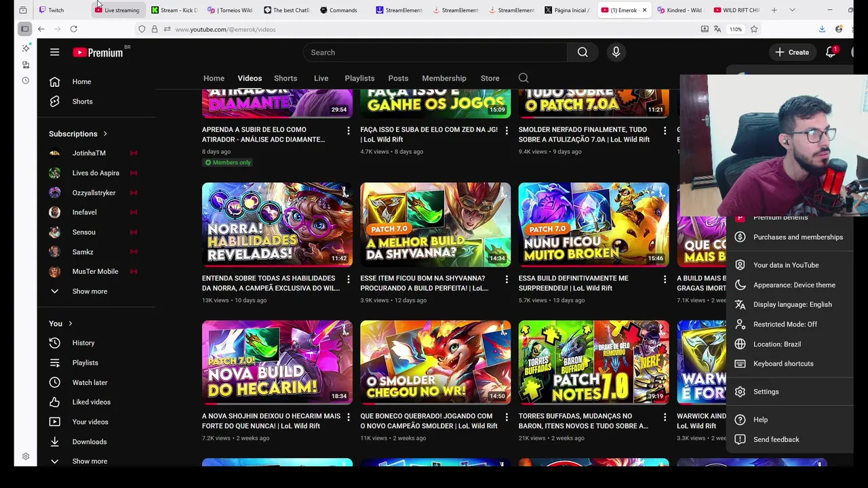Search within channel using magnifier icon
Viewport: 868px width, 488px height.
point(524,78)
